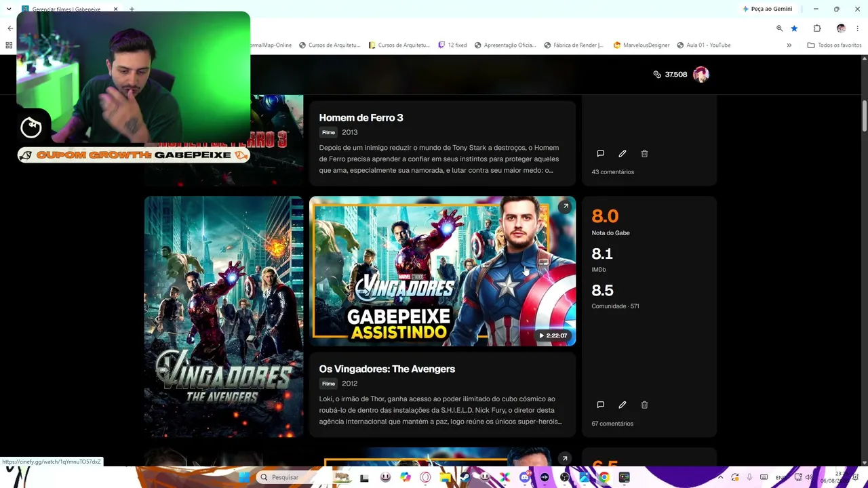Open Chrome's three-dot menu
Viewport: 868px width, 488px height.
pos(858,28)
